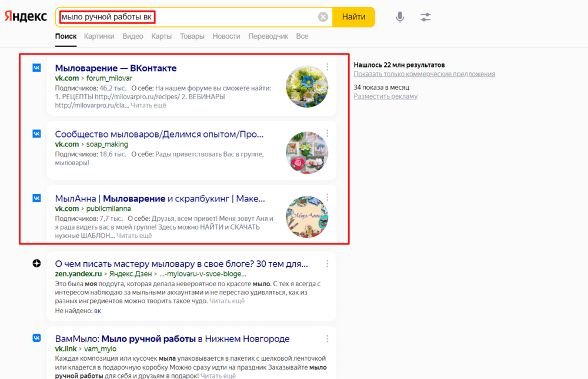Activate voice search microphone icon

[x=400, y=17]
